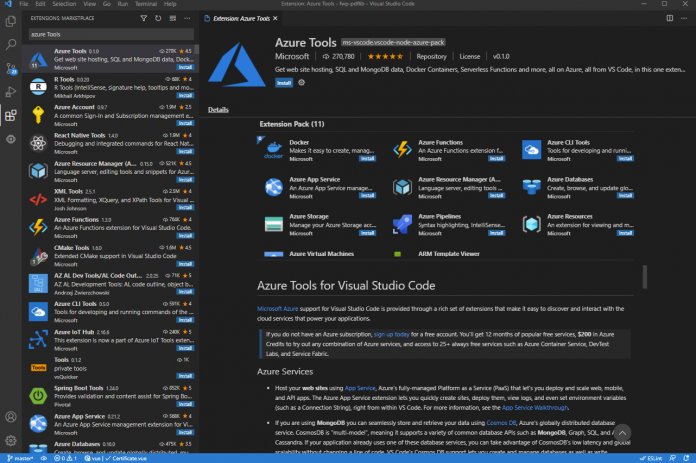Install the Azure Tools extension from the details header
This screenshot has width=696, height=463.
pos(284,83)
